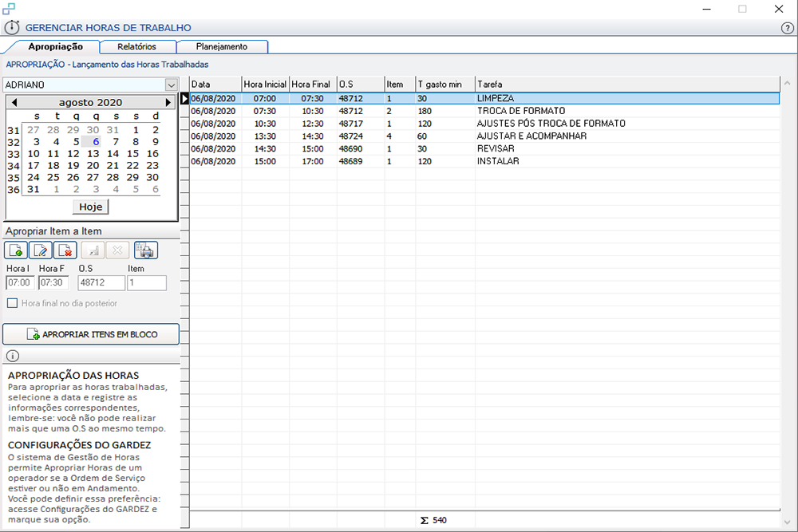Select day 15 in the calendar
This screenshot has width=798, height=532.
(132, 154)
